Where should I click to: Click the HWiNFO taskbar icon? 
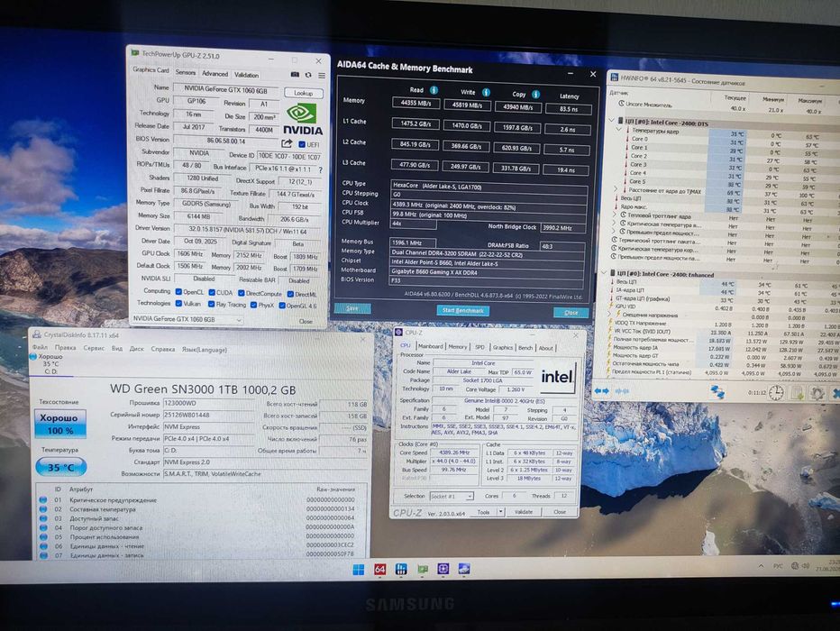pos(401,569)
